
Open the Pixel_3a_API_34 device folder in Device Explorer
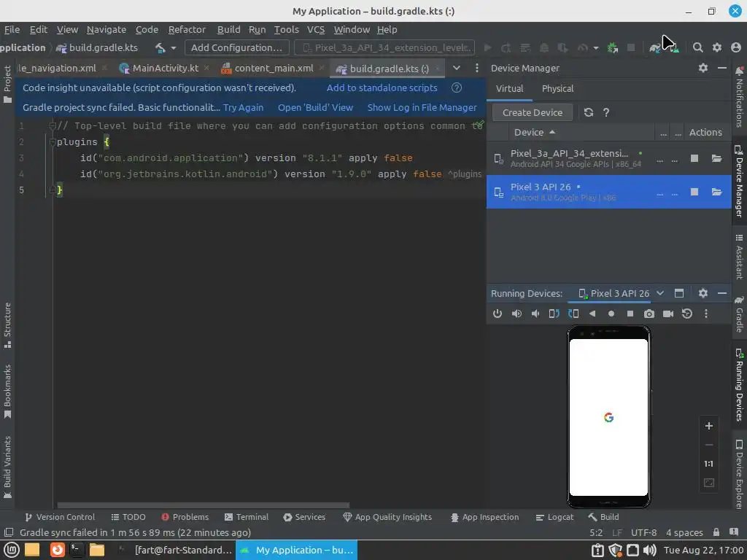pyautogui.click(x=716, y=158)
